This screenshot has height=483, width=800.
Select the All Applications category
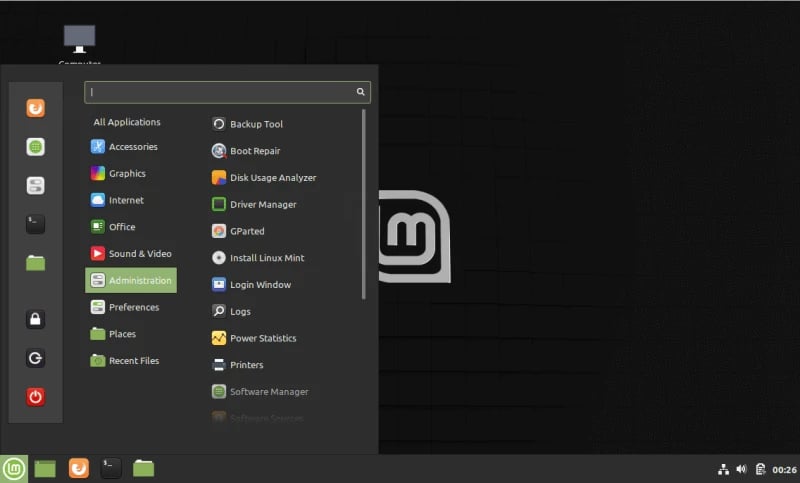(127, 122)
